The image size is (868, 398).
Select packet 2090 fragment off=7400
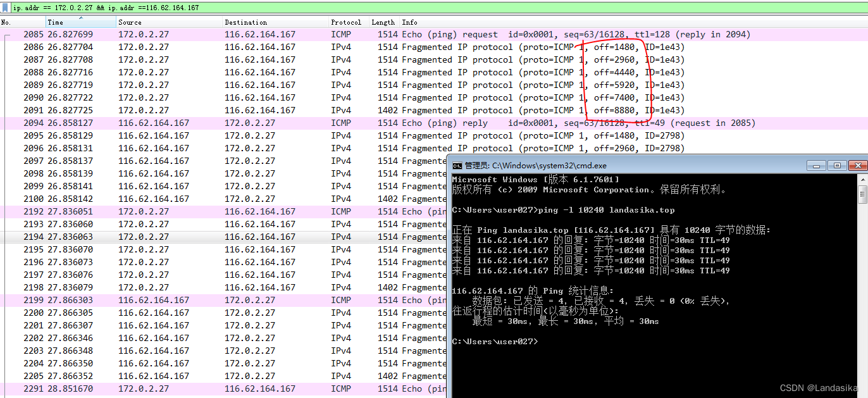tap(434, 97)
